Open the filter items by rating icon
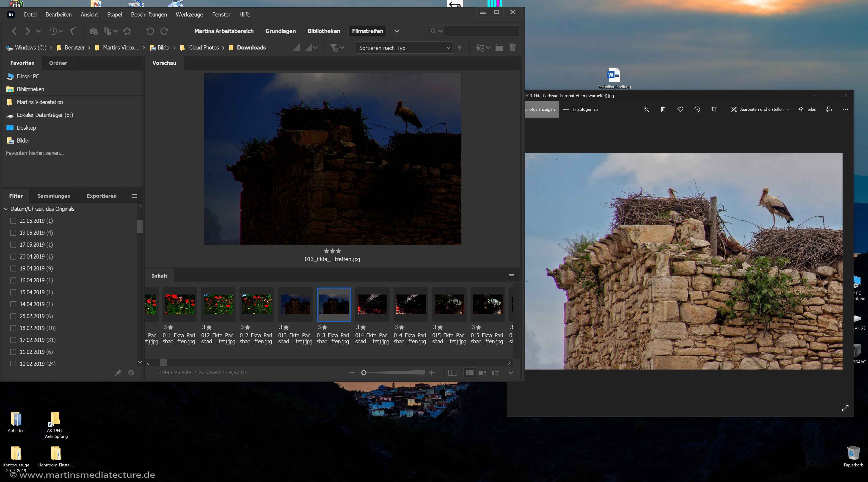Screen dimensions: 868x482 tap(335, 47)
